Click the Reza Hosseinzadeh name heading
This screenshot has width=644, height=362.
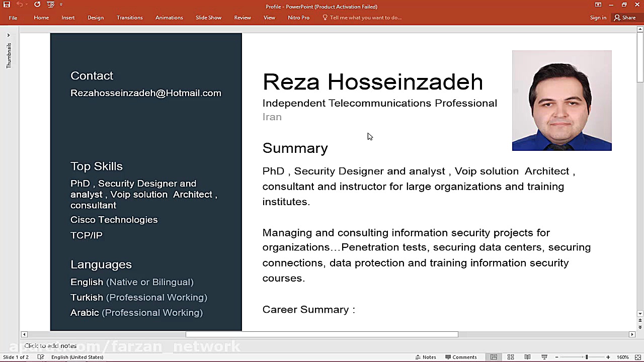tap(373, 82)
